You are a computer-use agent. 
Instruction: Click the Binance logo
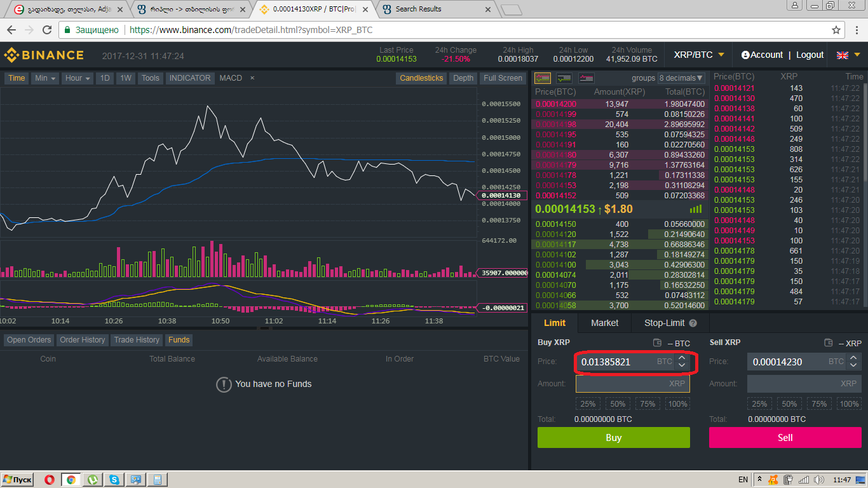click(x=44, y=55)
